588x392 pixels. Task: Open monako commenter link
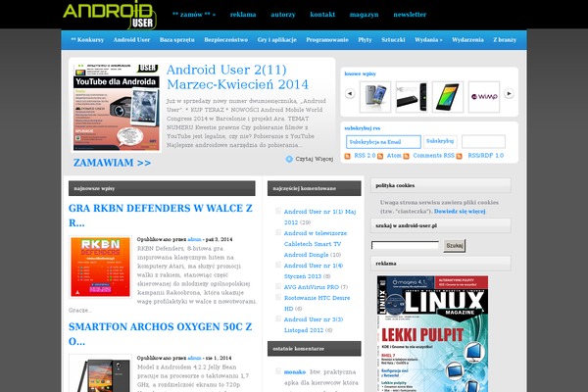[x=295, y=371]
